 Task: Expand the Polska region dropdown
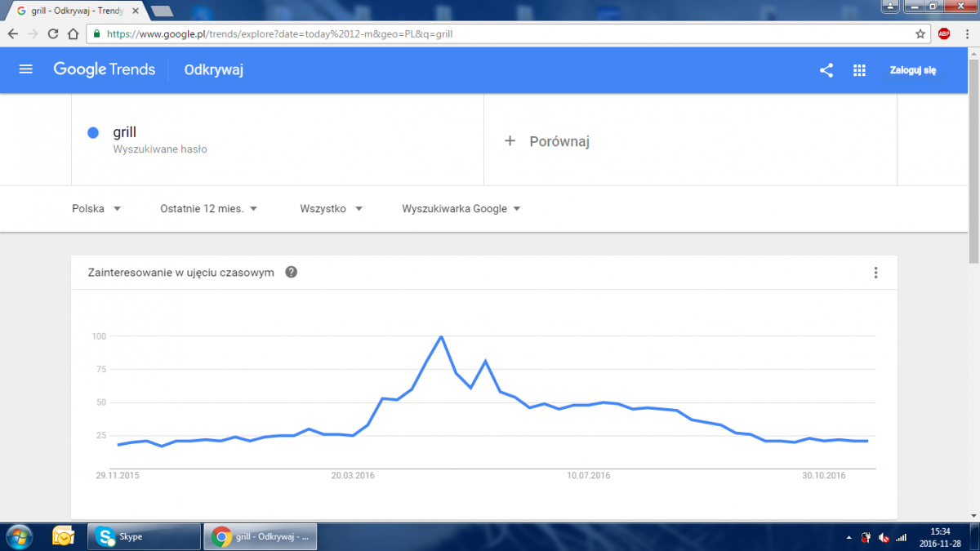pyautogui.click(x=96, y=208)
